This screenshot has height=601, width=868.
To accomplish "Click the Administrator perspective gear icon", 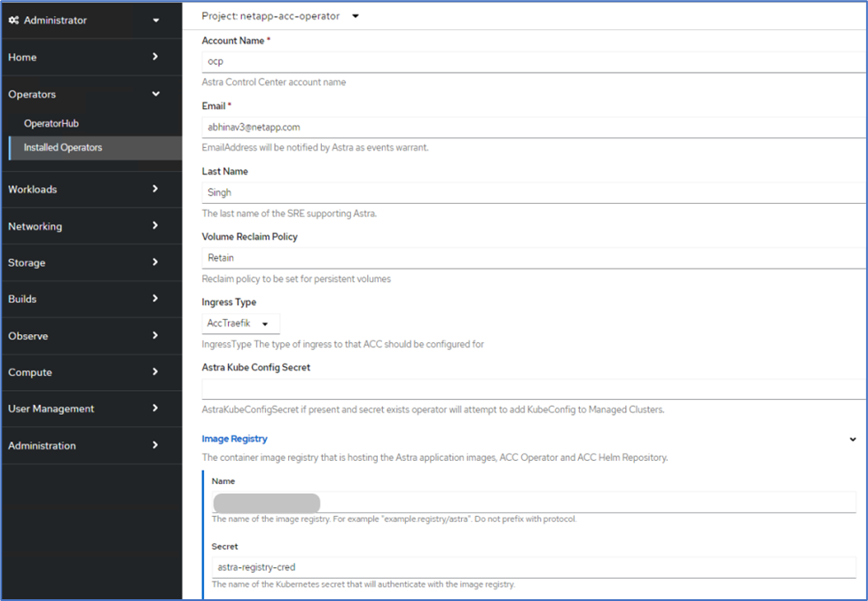I will tap(13, 20).
